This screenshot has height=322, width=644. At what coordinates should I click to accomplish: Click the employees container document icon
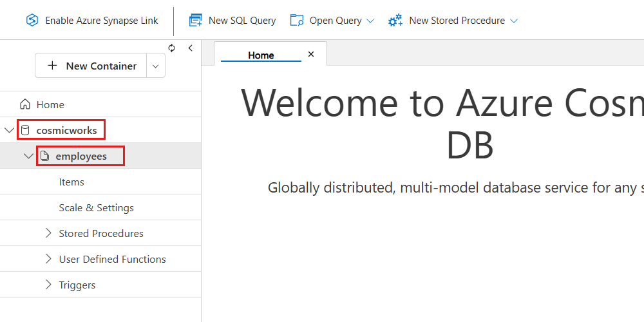pos(45,156)
